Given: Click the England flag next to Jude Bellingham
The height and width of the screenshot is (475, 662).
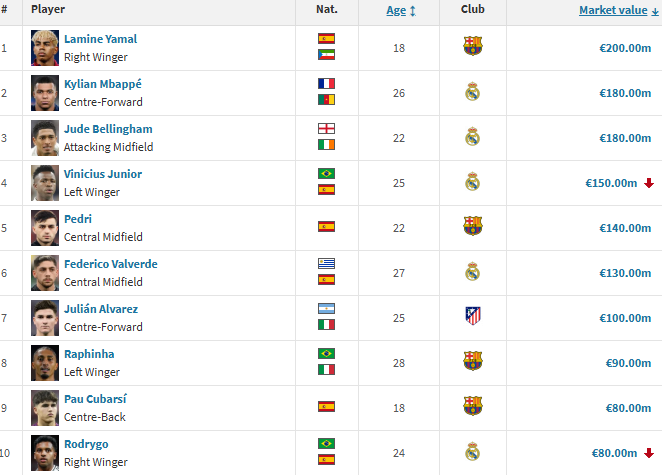Looking at the screenshot, I should (326, 129).
